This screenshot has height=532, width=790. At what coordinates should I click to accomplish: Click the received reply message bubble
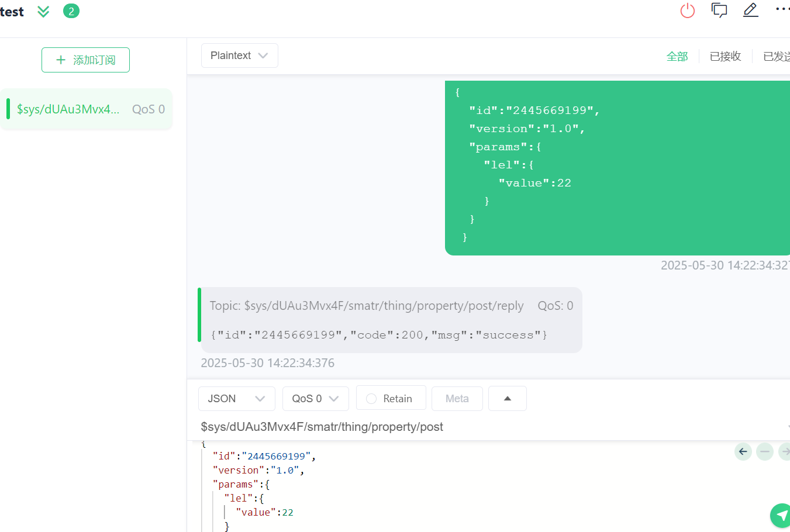click(x=391, y=320)
